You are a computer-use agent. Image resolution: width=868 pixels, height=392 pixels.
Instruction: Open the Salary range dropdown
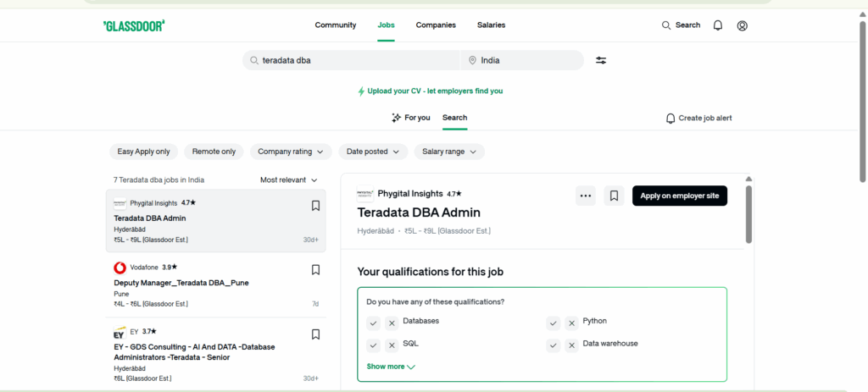tap(449, 152)
